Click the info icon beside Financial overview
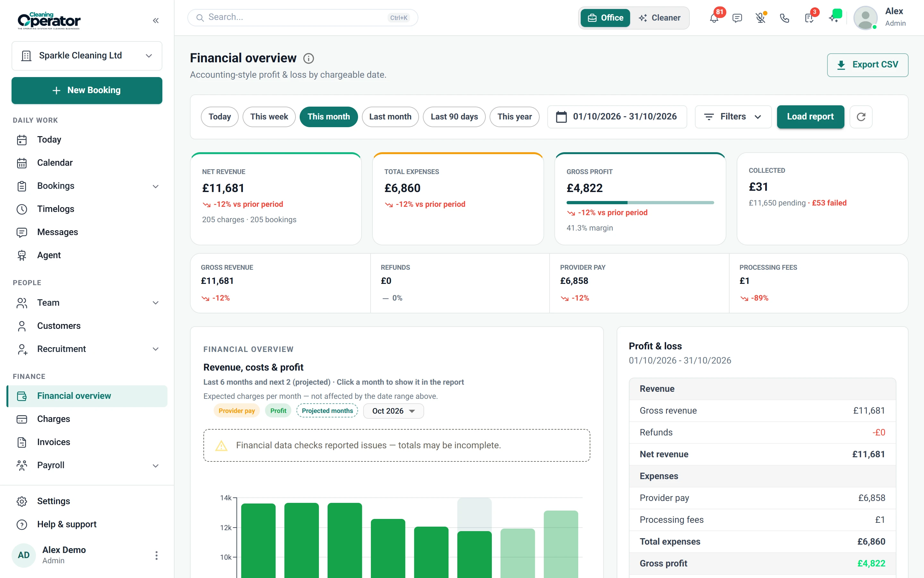 pos(309,58)
